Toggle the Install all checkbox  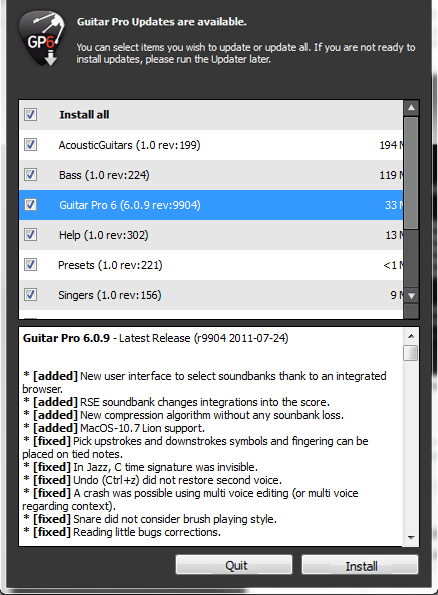(30, 114)
